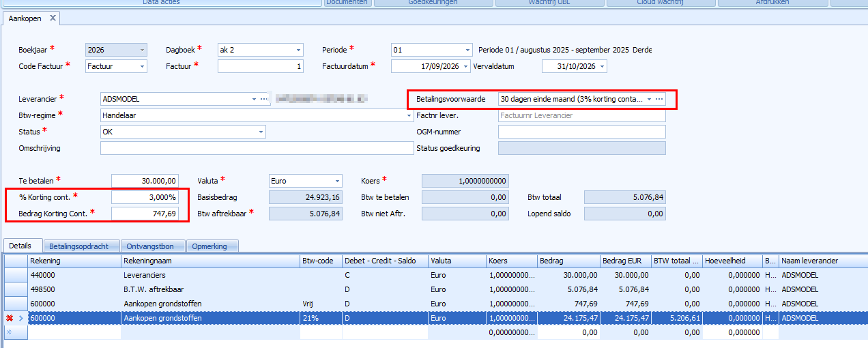Screen dimensions: 868x348
Task: Click the Factnr lever. input field
Action: coord(582,115)
